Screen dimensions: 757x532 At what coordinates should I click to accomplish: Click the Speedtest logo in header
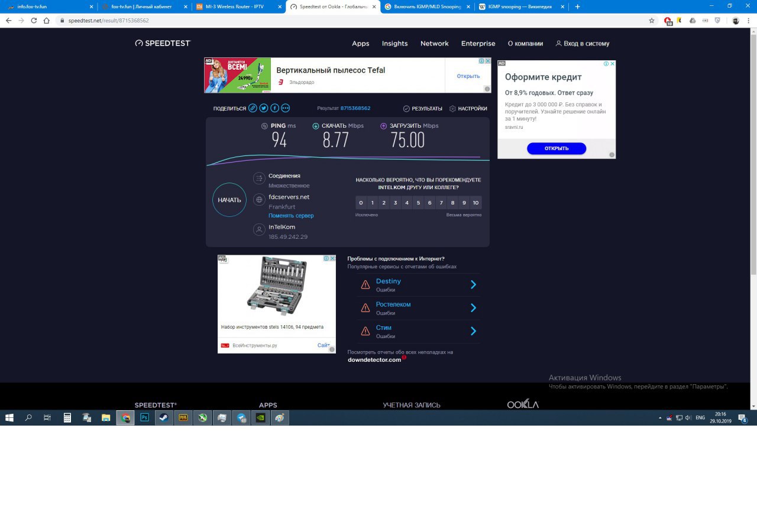pyautogui.click(x=163, y=43)
